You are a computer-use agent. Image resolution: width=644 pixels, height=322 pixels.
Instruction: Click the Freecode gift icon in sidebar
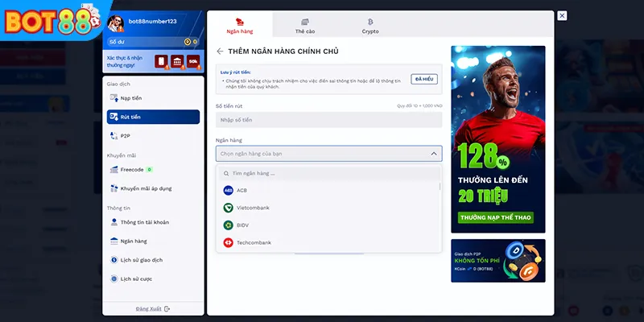click(x=114, y=170)
